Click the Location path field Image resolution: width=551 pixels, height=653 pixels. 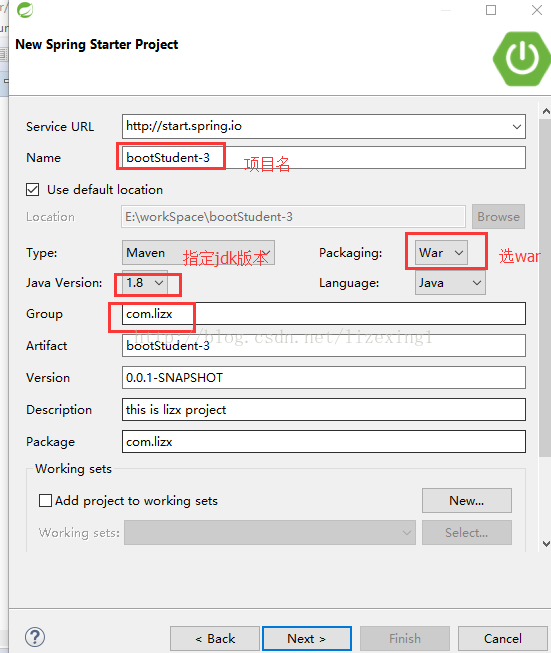pyautogui.click(x=293, y=217)
